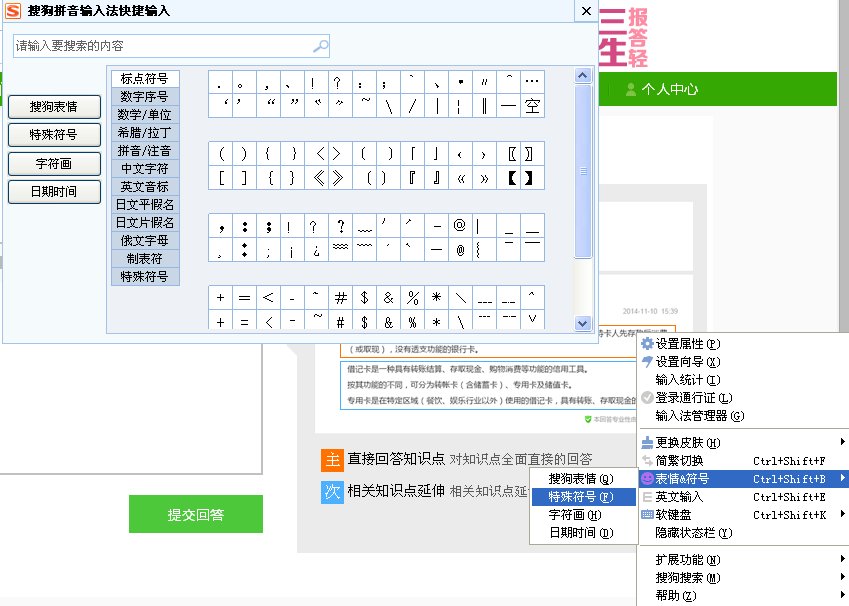Click the magnifier icon in the search box

click(320, 45)
